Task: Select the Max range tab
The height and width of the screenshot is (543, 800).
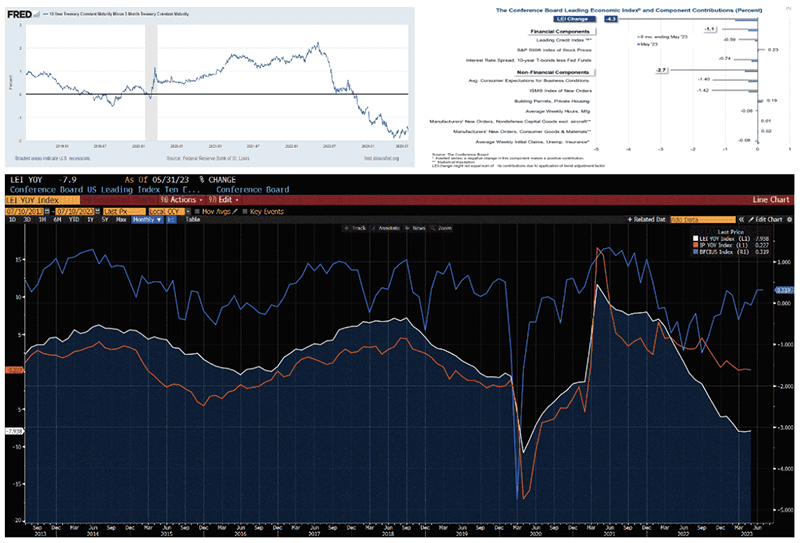Action: 121,219
